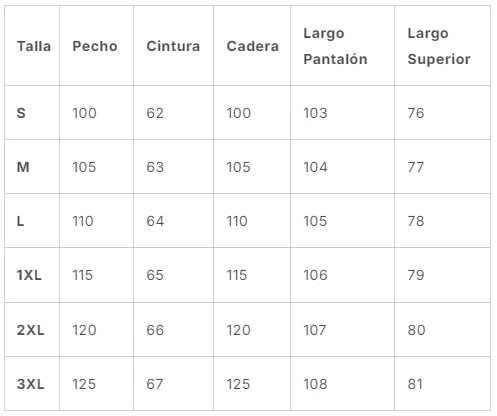Click the size L row label

[20, 221]
